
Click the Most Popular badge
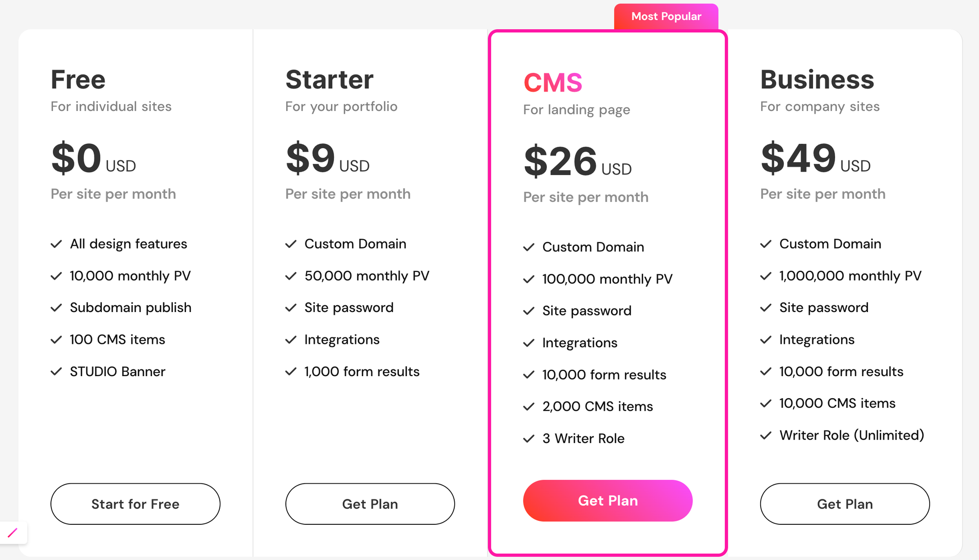[x=666, y=16]
